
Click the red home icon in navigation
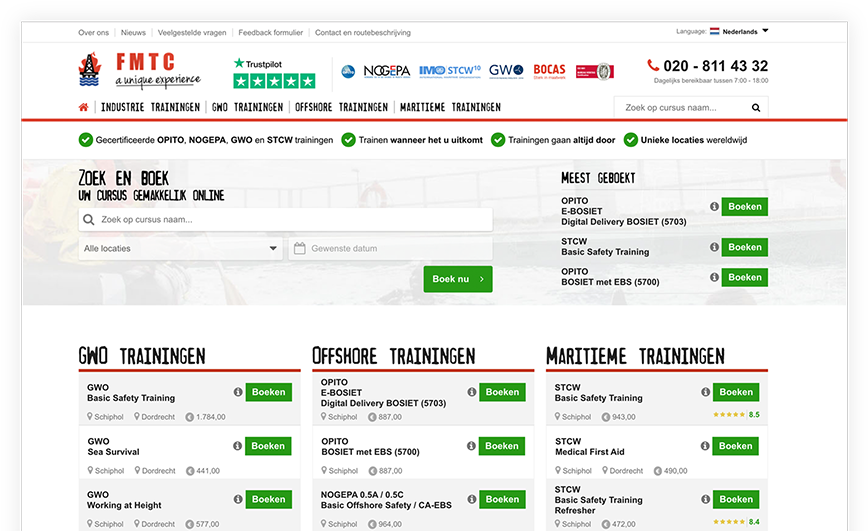(84, 107)
